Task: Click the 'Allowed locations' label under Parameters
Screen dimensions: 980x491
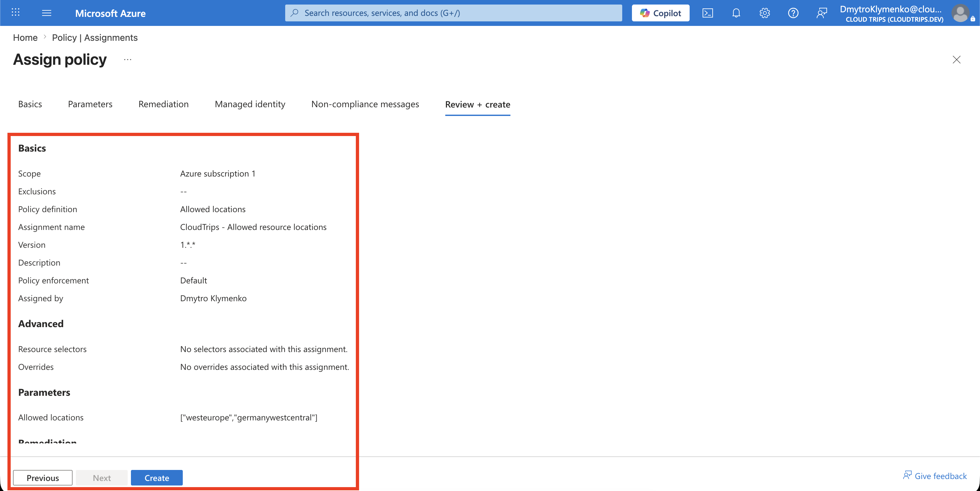Action: 51,417
